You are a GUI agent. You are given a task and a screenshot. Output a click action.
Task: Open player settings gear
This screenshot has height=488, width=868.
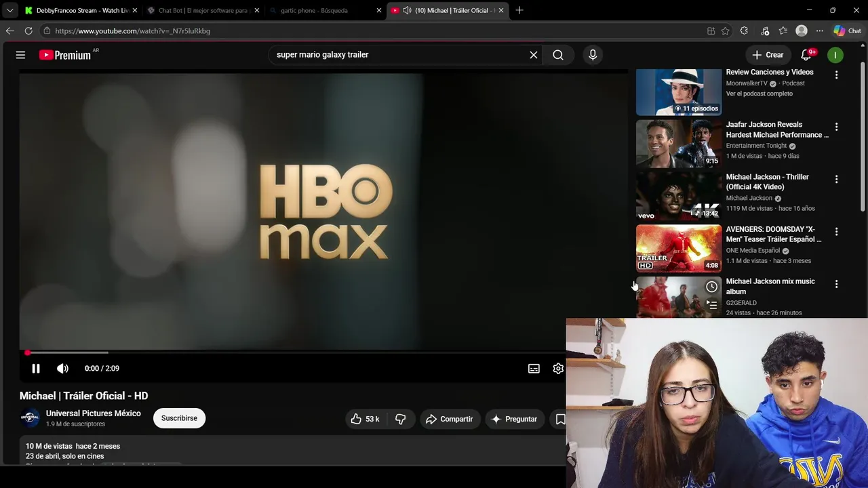[558, 368]
